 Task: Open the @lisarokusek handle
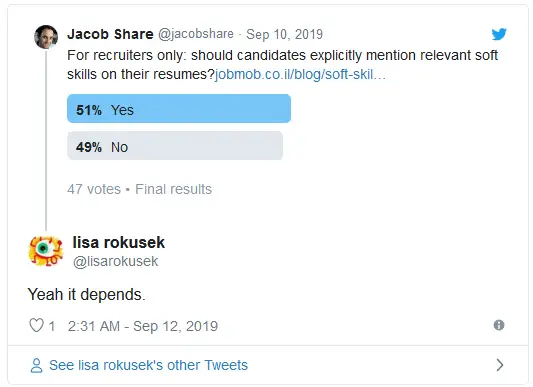(x=116, y=262)
